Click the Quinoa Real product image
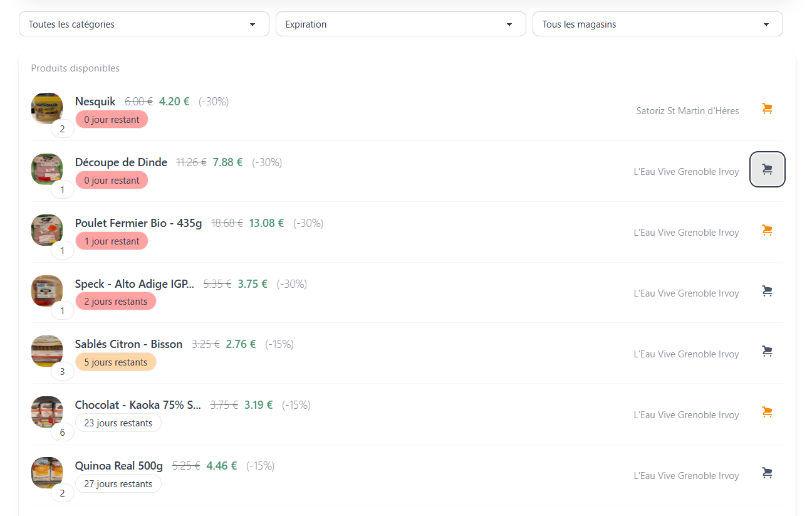 pyautogui.click(x=47, y=473)
